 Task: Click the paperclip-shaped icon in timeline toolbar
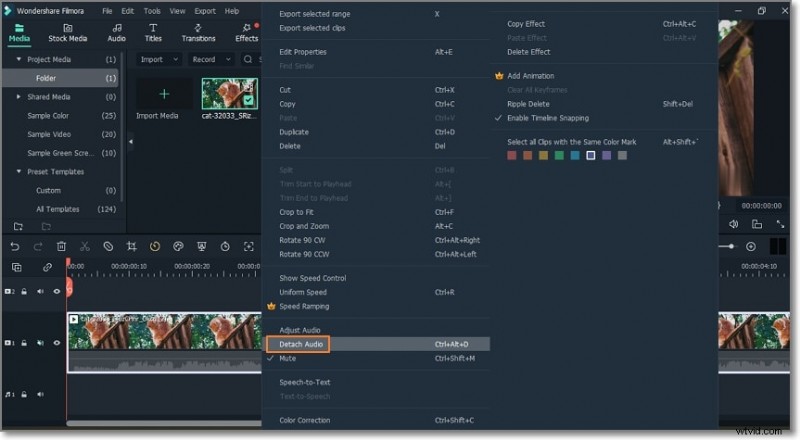coord(108,247)
